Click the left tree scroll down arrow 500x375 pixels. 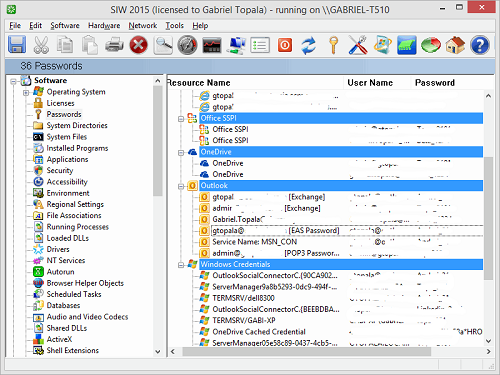click(x=158, y=352)
